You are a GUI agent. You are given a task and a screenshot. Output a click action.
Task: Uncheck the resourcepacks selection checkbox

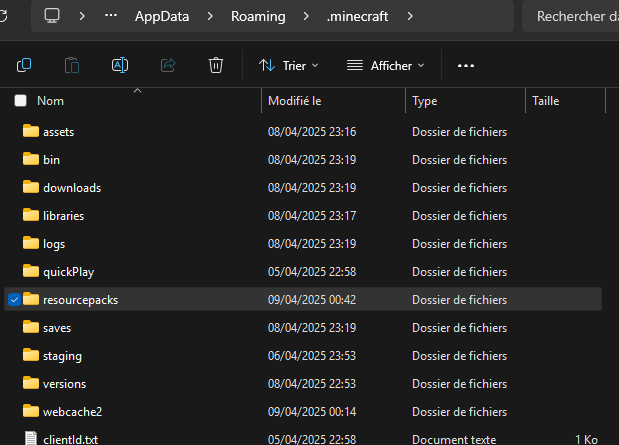pyautogui.click(x=14, y=300)
